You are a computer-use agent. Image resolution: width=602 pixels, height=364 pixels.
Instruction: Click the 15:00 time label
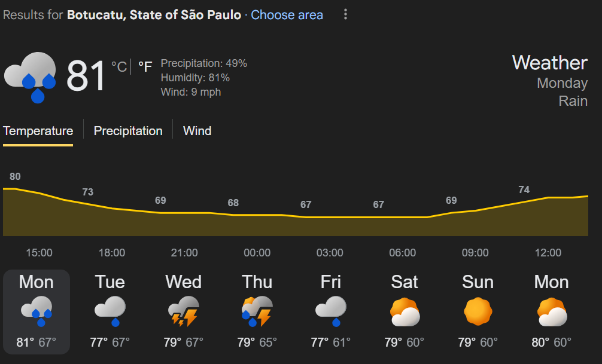tap(39, 253)
